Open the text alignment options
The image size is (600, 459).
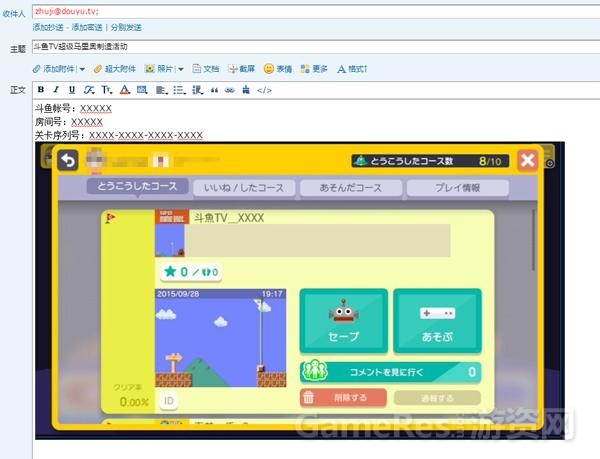click(x=161, y=90)
